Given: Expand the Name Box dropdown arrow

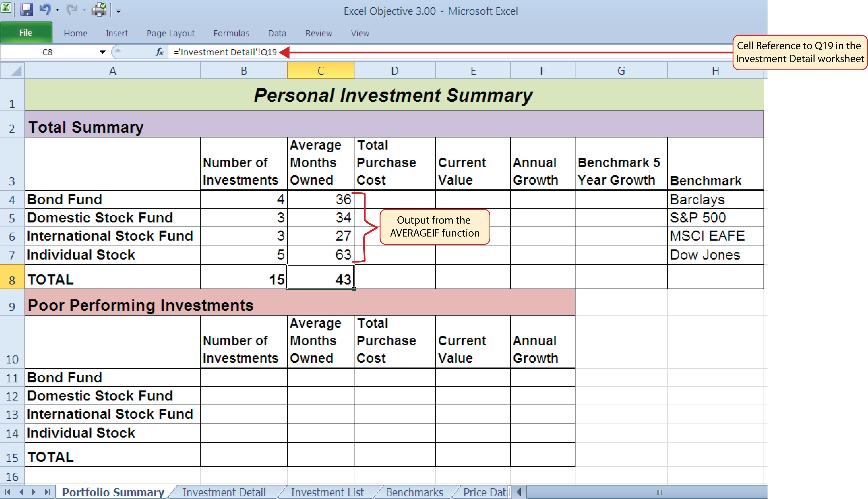Looking at the screenshot, I should (x=102, y=52).
